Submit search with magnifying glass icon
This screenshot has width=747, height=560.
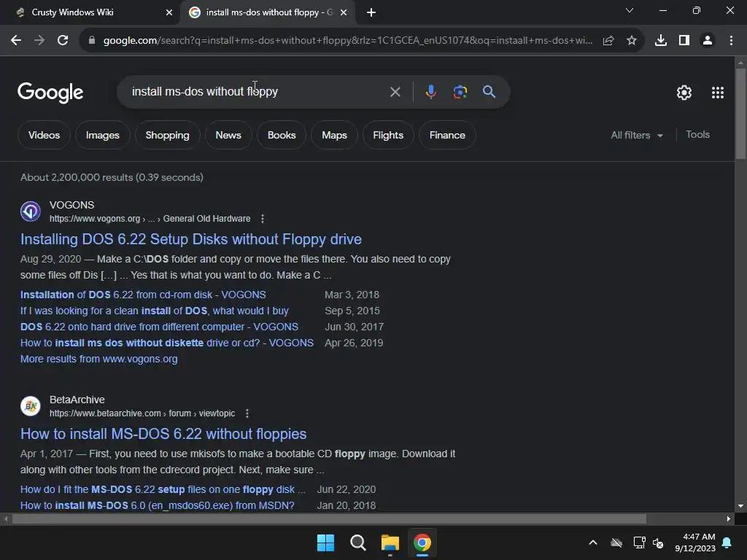[x=489, y=92]
